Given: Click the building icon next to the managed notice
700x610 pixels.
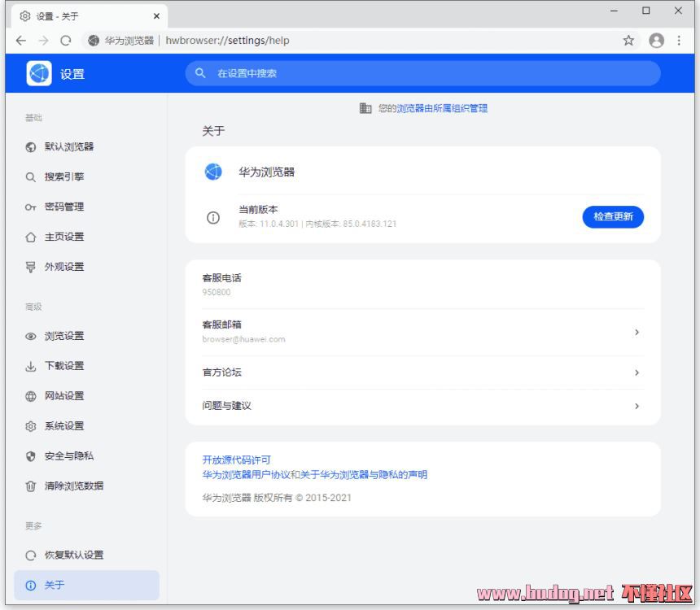Looking at the screenshot, I should [x=365, y=108].
